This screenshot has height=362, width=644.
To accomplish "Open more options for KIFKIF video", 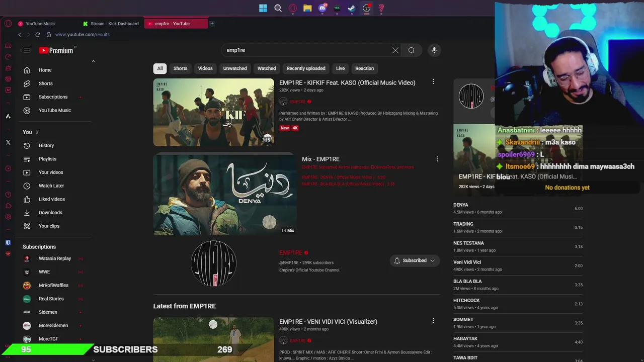I will coord(433,81).
